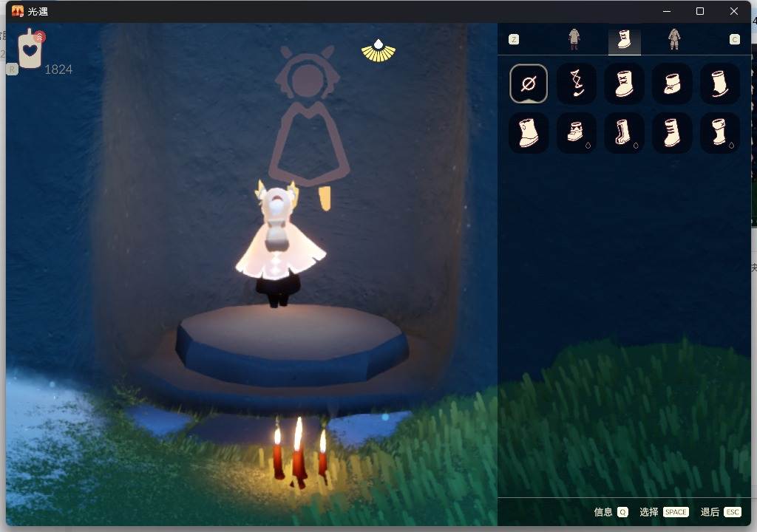Select the no-shoes (empty) option

click(528, 83)
